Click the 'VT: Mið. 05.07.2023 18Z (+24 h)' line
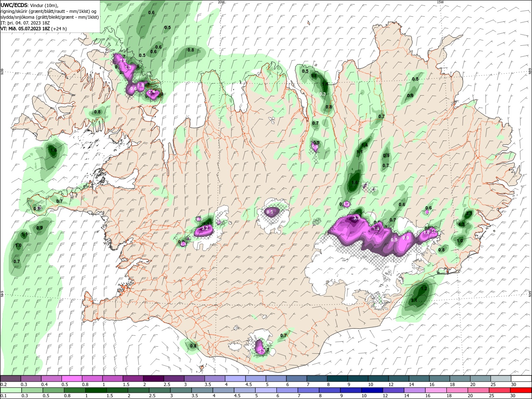Image resolution: width=532 pixels, height=399 pixels. pos(34,29)
